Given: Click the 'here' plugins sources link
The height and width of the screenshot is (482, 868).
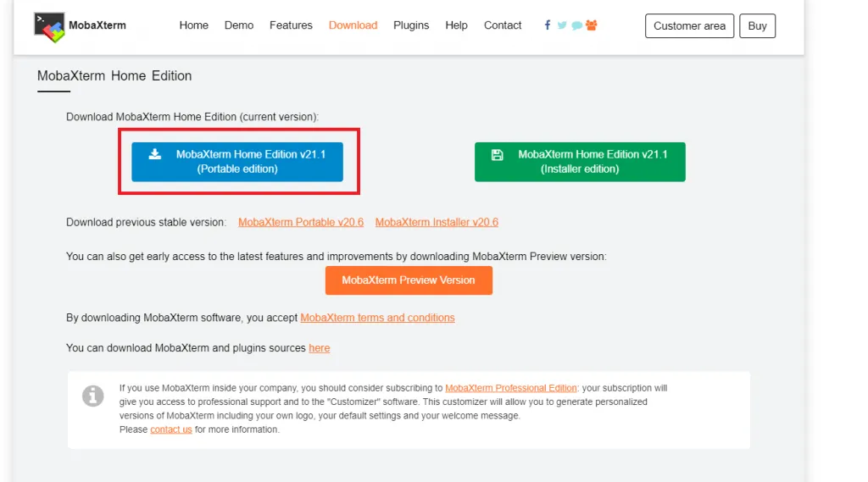Looking at the screenshot, I should click(319, 348).
